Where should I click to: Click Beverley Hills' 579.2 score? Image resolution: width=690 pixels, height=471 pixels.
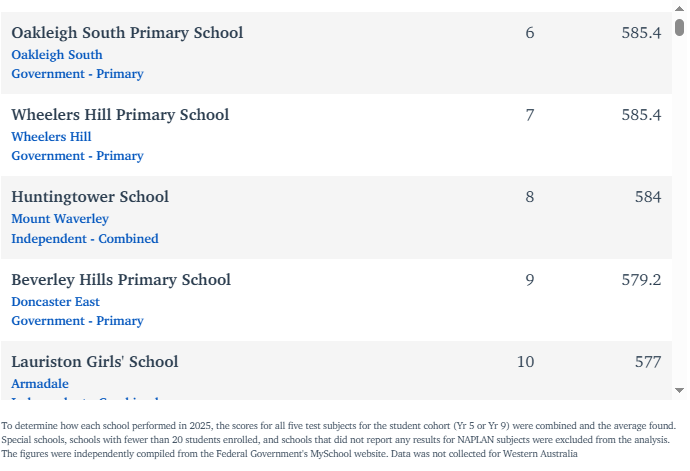point(641,280)
